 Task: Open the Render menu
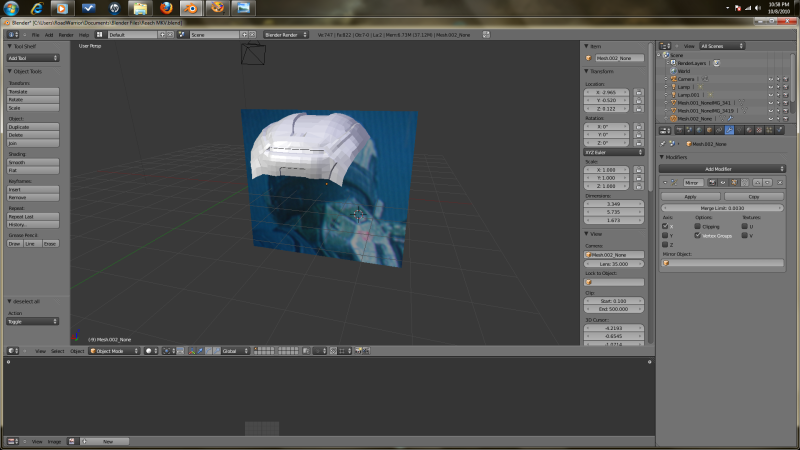[x=66, y=35]
